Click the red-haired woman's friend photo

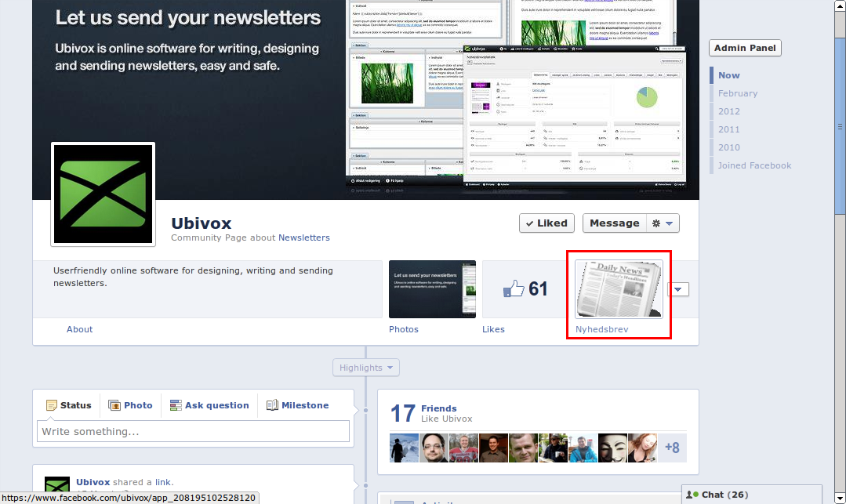(642, 448)
